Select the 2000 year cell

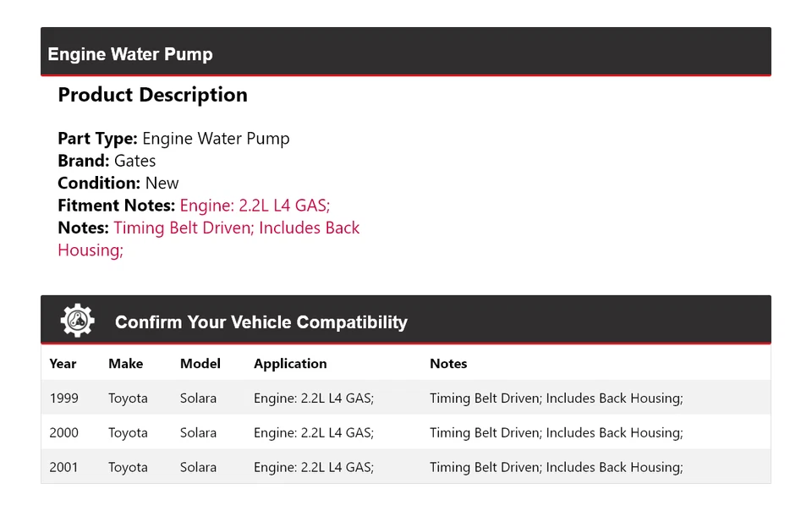pyautogui.click(x=63, y=433)
